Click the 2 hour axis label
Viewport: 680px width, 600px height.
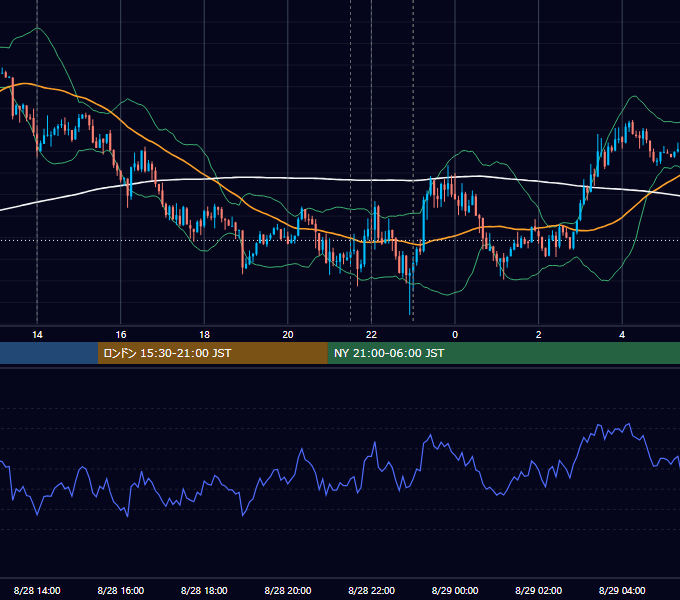pos(539,335)
